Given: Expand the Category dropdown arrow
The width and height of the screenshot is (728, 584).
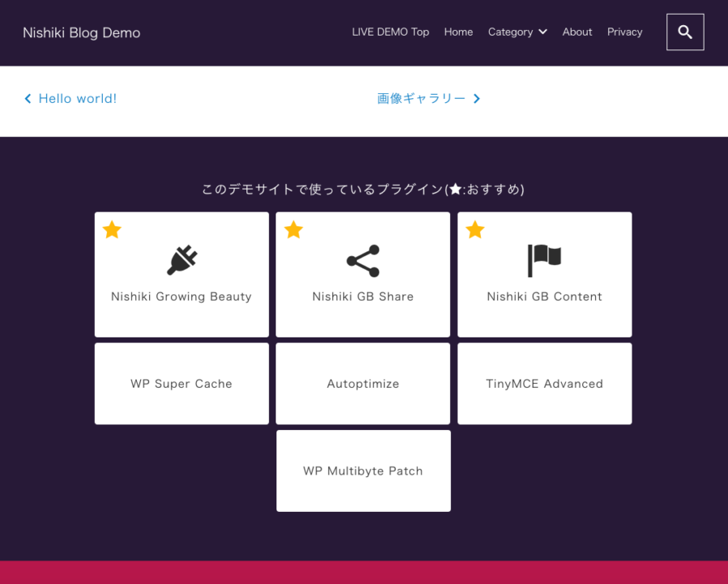Looking at the screenshot, I should 542,32.
